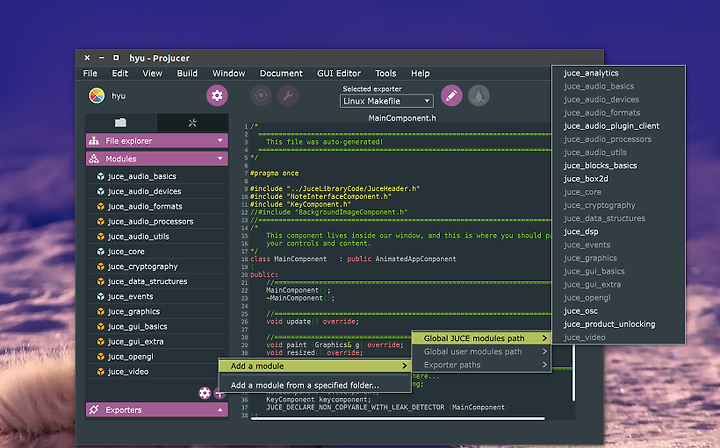Click the hyu project color wheel icon

click(x=96, y=95)
